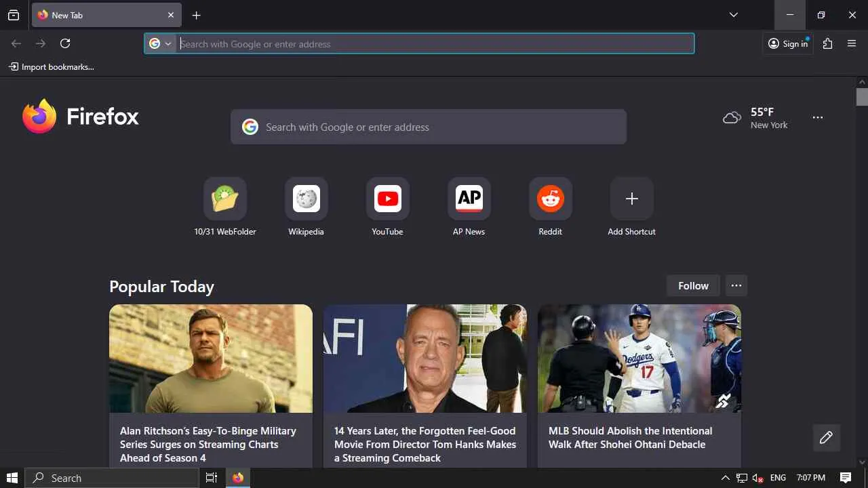Select the New Tab tab
The width and height of the screenshot is (868, 488).
pos(106,15)
